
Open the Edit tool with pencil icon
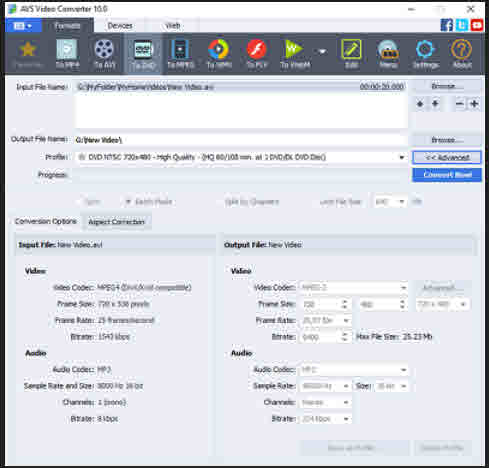351,54
